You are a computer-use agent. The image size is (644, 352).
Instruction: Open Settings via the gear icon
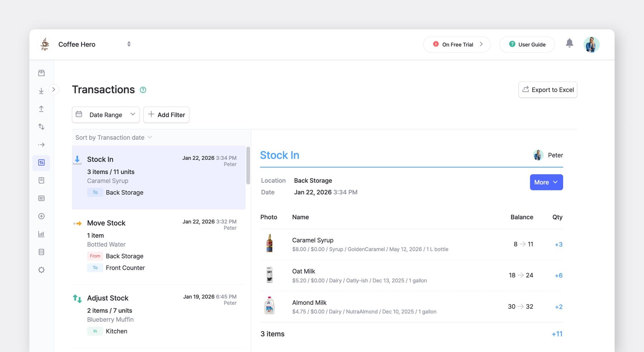point(42,269)
